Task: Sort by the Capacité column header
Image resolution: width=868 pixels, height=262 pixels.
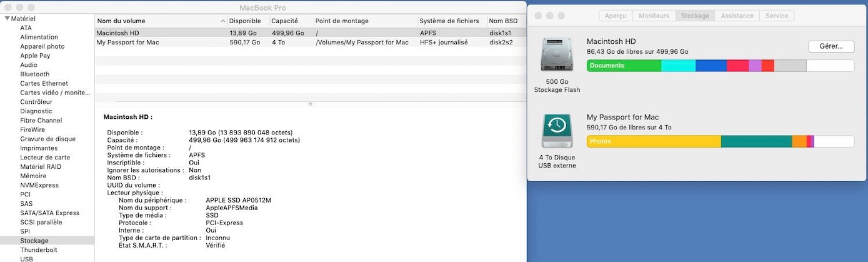Action: point(291,21)
